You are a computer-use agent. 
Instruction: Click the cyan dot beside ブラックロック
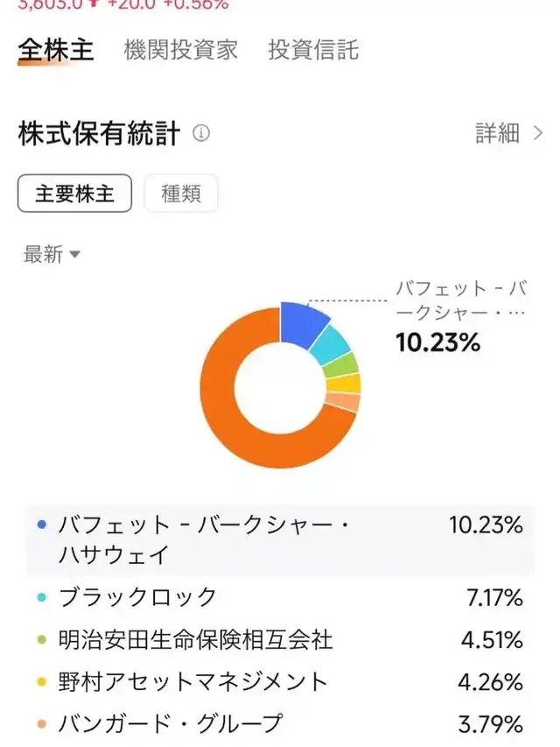coord(42,598)
